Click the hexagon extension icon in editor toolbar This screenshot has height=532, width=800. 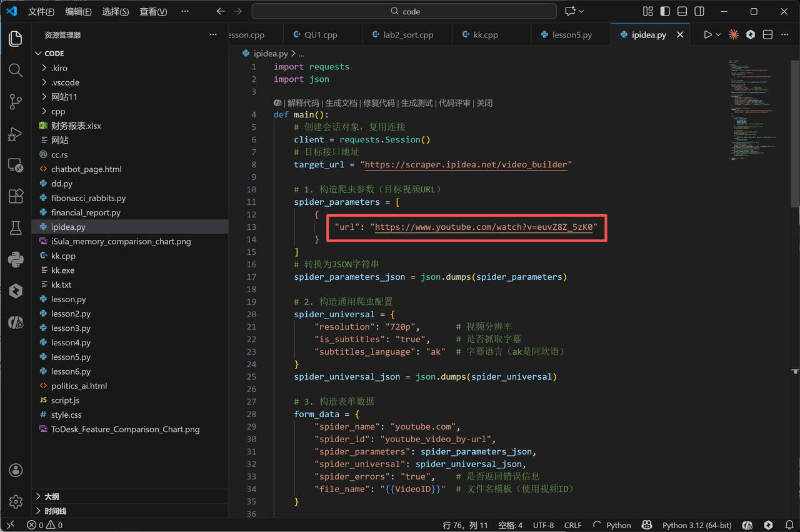click(751, 35)
